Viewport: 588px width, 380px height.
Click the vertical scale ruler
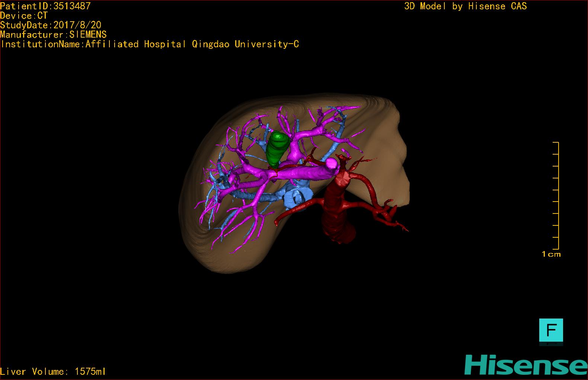556,196
